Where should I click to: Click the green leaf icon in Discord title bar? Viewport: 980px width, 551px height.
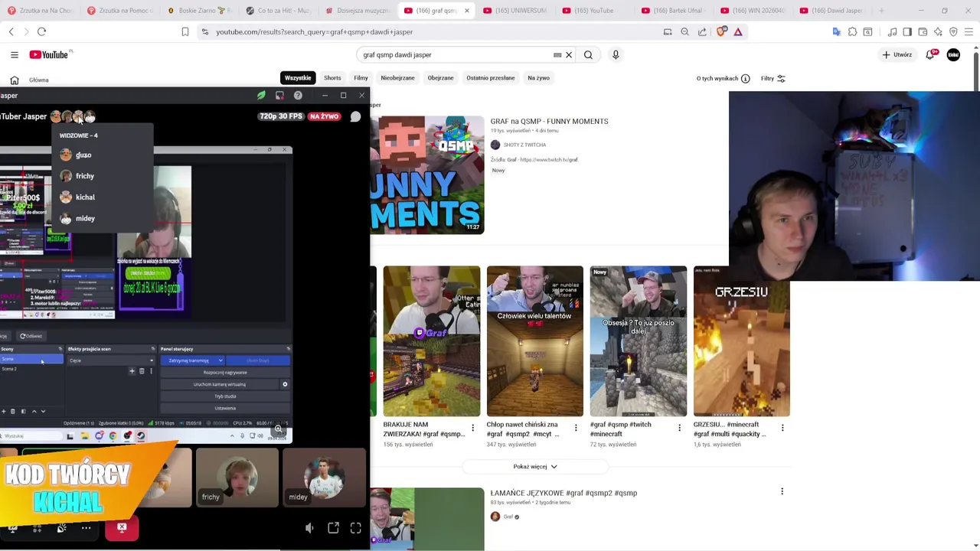[x=261, y=96]
